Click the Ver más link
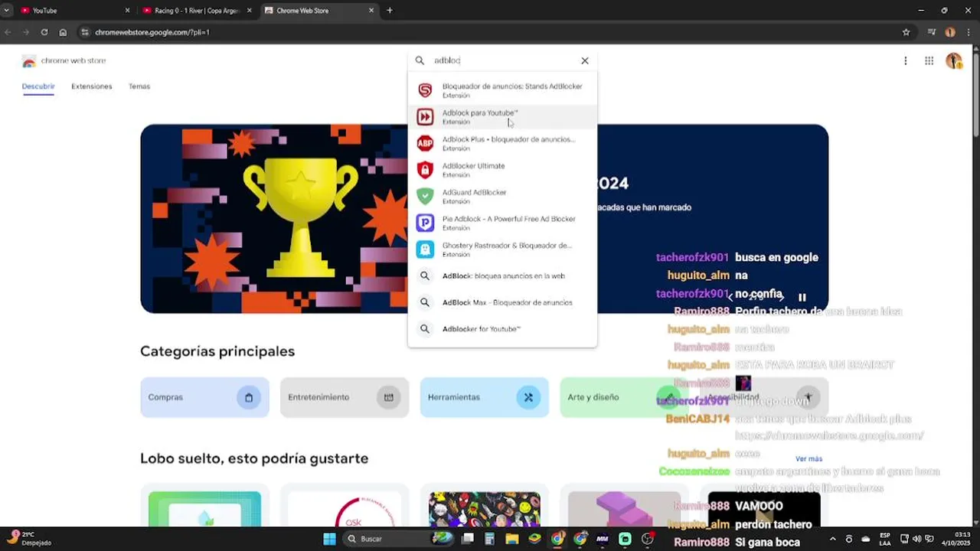Screen dimensions: 980x551 pos(808,458)
